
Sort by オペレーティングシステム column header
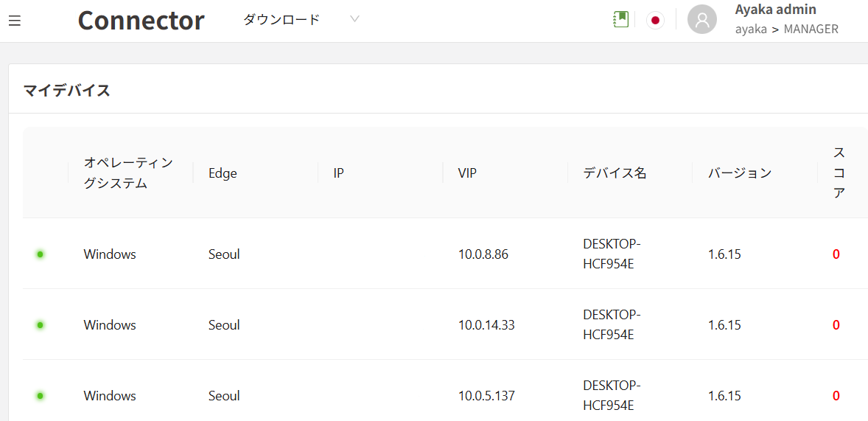click(128, 173)
